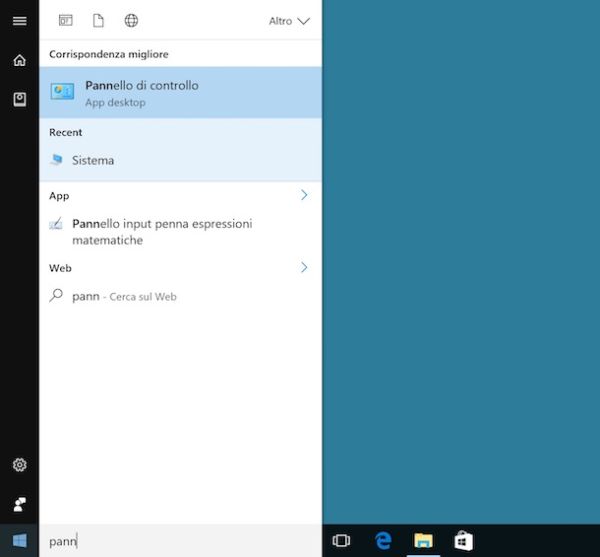Click the Web section header

pos(60,268)
